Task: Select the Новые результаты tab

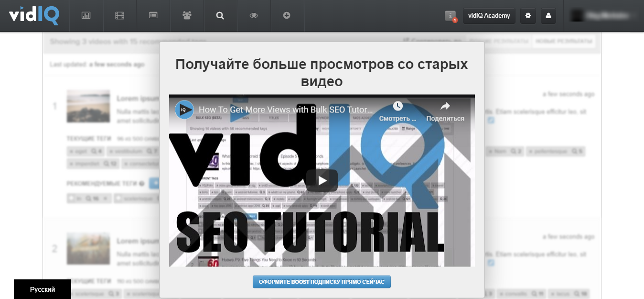Action: point(564,41)
